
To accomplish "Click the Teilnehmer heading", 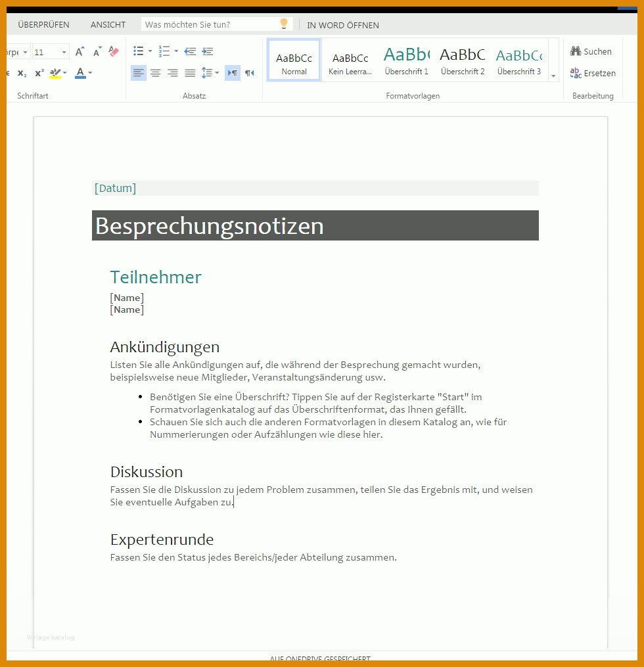I will (x=156, y=277).
